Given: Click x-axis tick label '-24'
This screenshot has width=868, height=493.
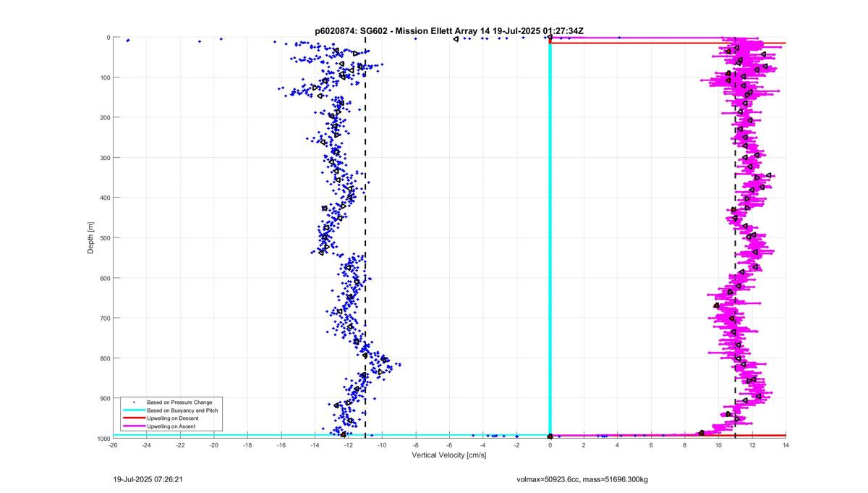Looking at the screenshot, I should [147, 445].
